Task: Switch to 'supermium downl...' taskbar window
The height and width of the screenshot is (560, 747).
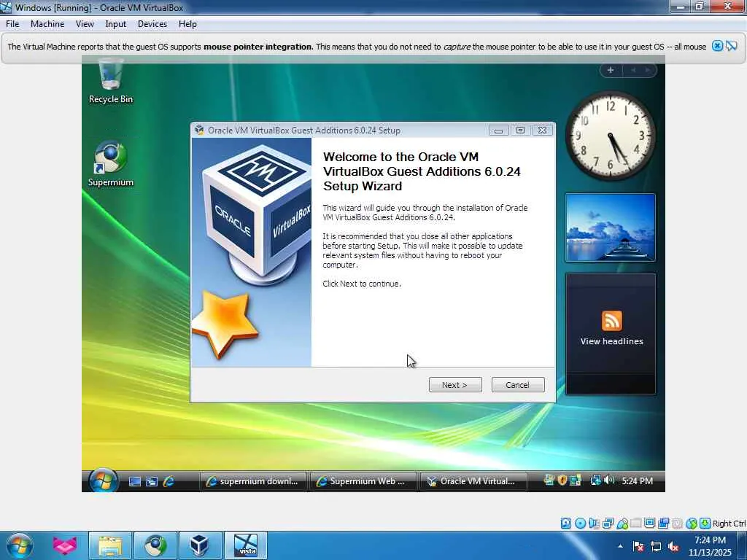Action: pyautogui.click(x=253, y=481)
